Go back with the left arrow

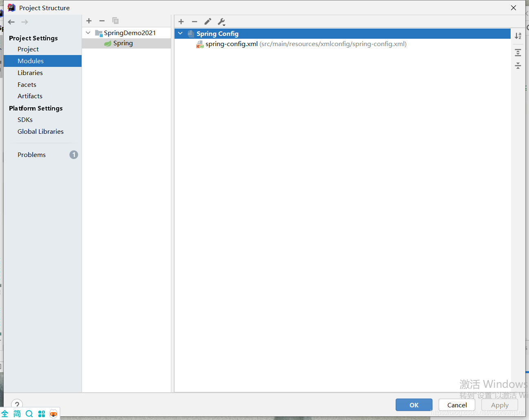tap(11, 22)
